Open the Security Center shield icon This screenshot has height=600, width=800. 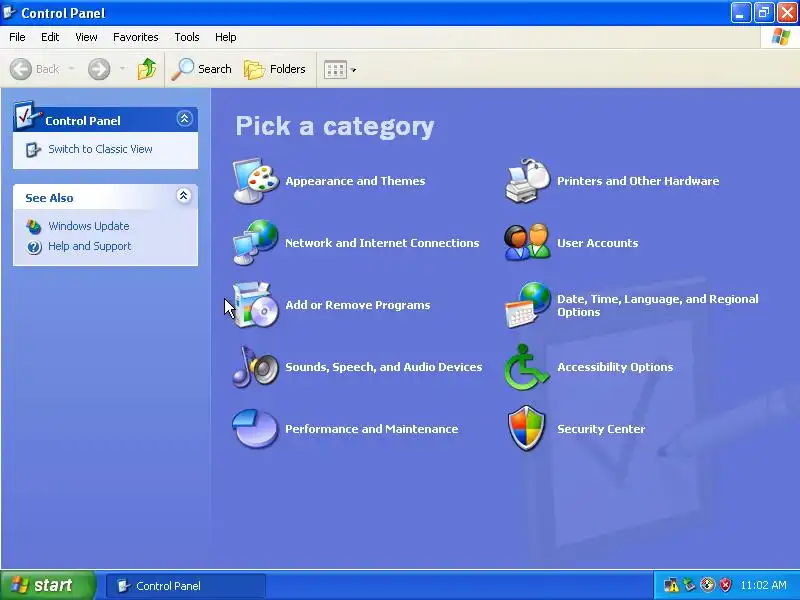527,429
